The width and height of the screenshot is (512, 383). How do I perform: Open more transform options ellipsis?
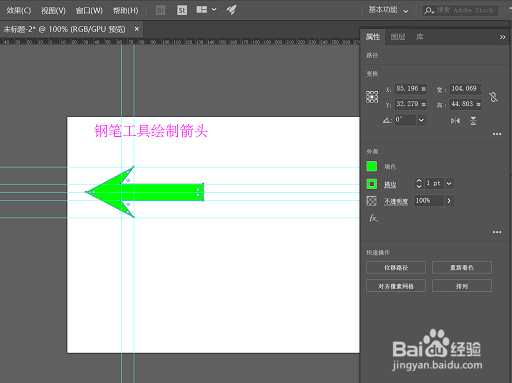(497, 134)
